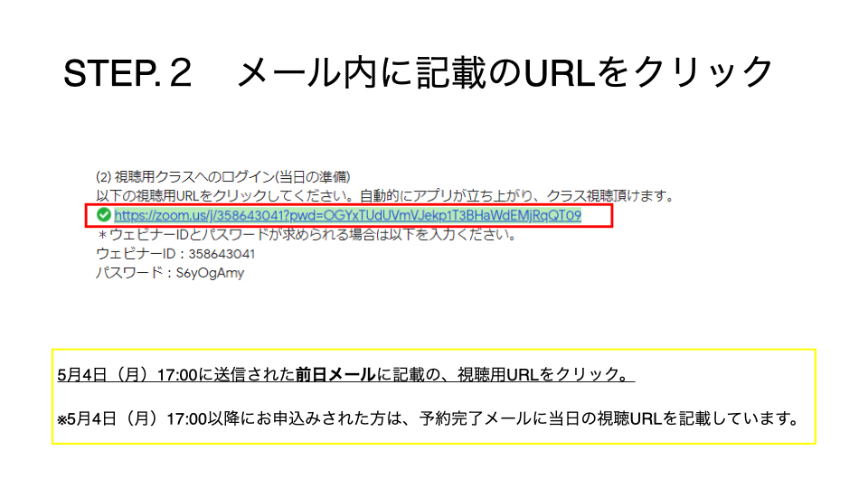Image resolution: width=868 pixels, height=488 pixels.
Task: Select the line (2) 視聴用クラスへのログイン
Action: [223, 176]
